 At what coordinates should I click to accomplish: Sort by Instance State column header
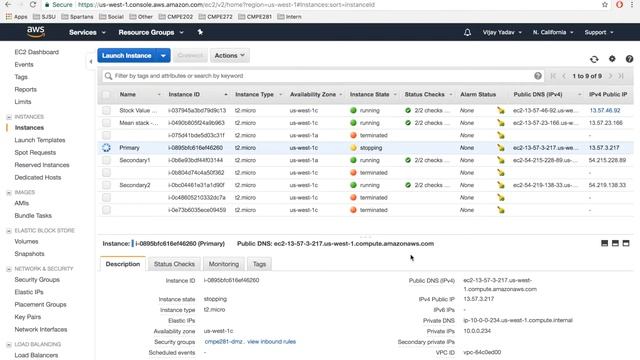[x=369, y=95]
